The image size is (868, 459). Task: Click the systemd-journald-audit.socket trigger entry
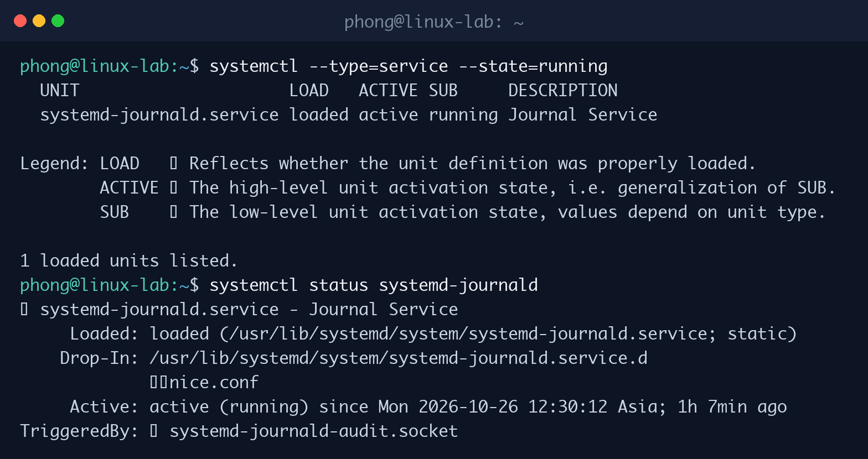(314, 431)
